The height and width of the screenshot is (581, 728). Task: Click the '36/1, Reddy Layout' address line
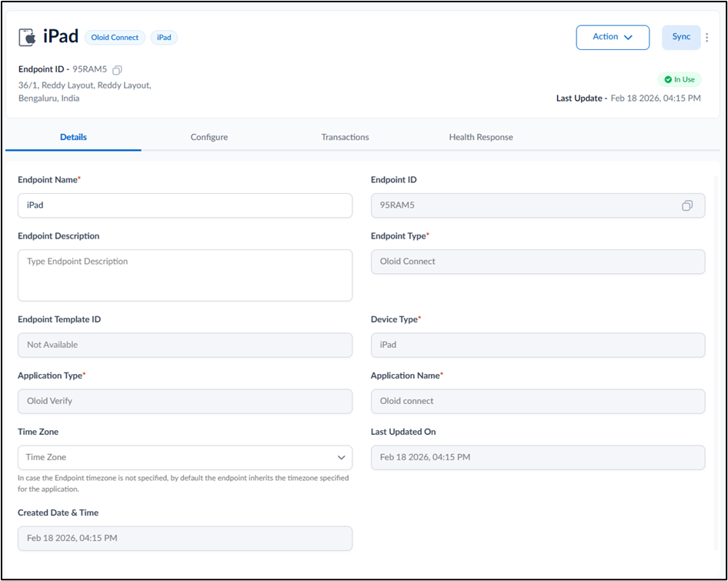[85, 85]
